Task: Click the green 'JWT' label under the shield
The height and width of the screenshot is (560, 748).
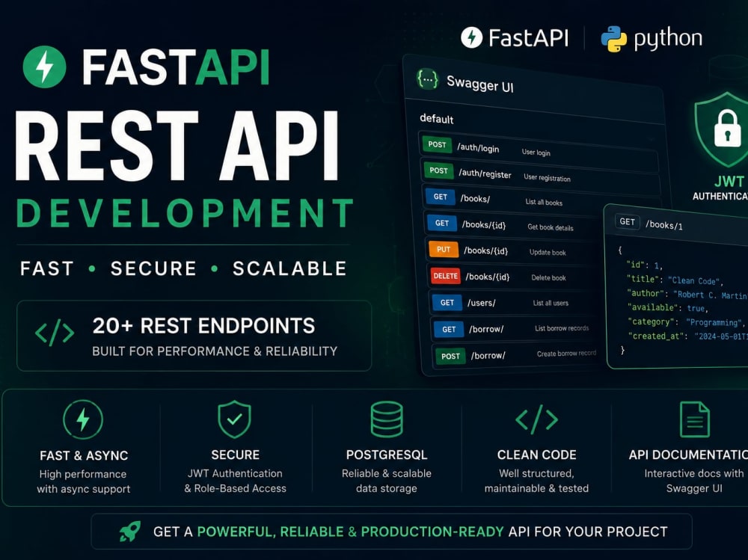Action: (729, 181)
